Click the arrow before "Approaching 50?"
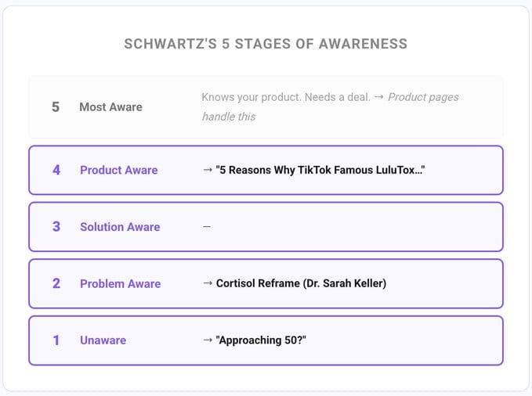Viewport: 532px width, 396px height. tap(208, 340)
